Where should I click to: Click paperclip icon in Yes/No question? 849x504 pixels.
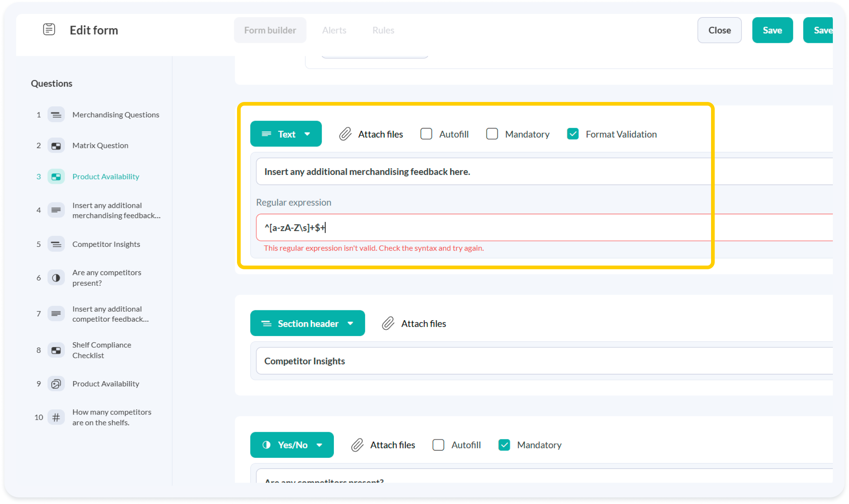tap(357, 445)
